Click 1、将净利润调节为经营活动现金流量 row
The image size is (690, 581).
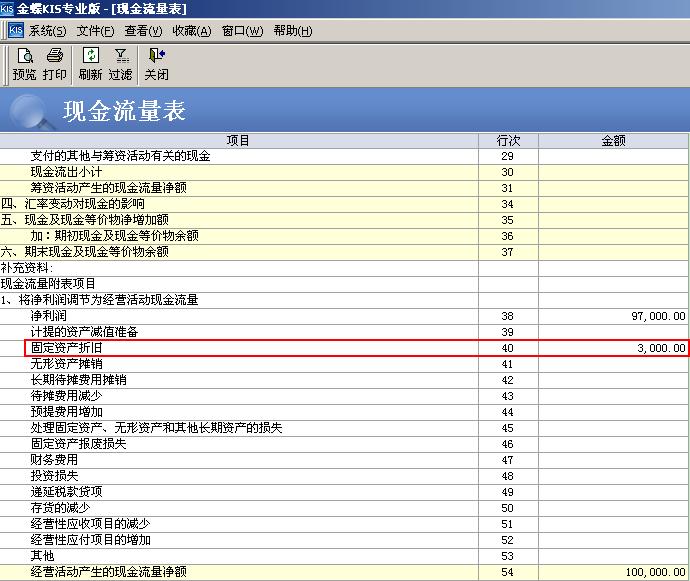(344, 300)
